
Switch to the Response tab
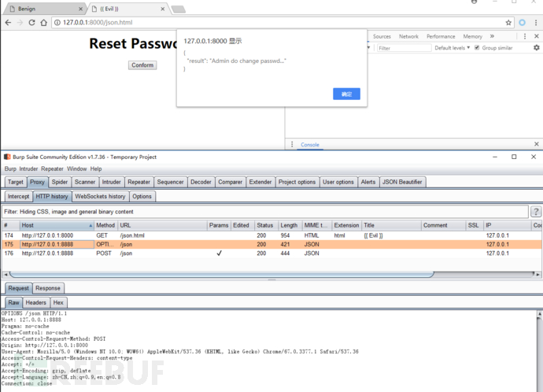pos(48,288)
